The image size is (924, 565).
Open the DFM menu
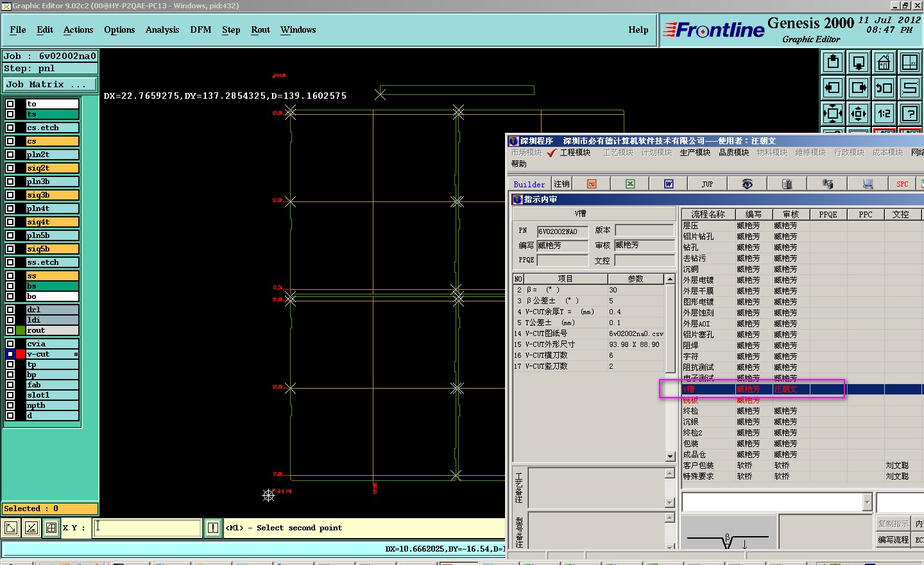coord(200,30)
